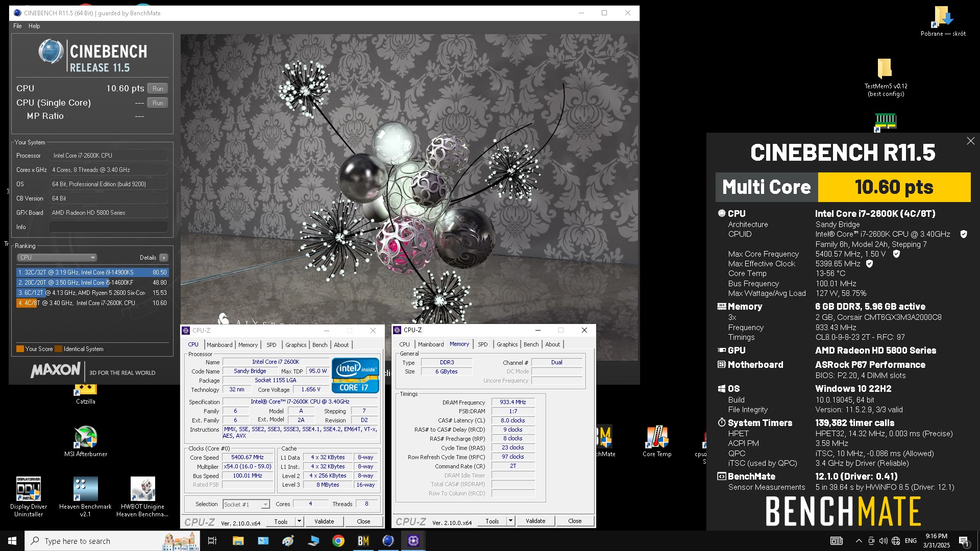Click the CPUID verification shield icon
Screen dimensions: 980x551
(964, 234)
